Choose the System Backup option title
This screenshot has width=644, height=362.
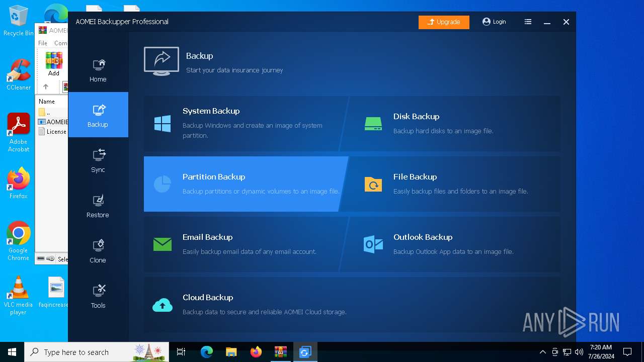(x=211, y=111)
